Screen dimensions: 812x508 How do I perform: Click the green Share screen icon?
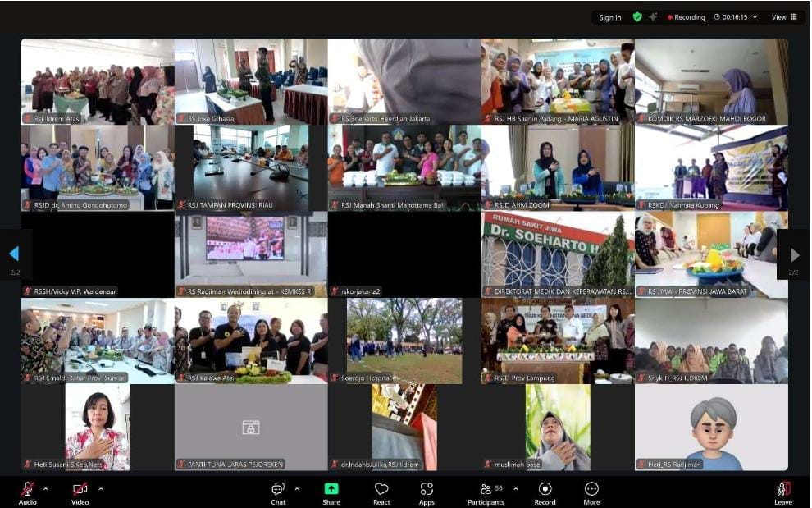331,489
